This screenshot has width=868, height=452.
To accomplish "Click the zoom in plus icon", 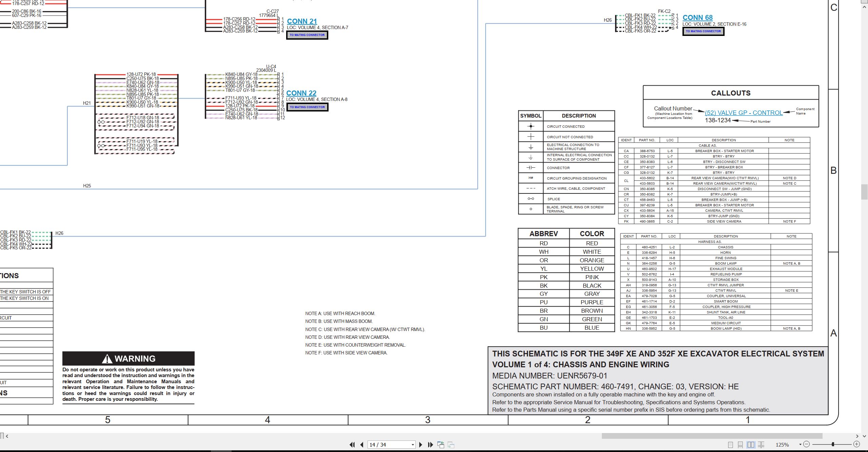I will pyautogui.click(x=856, y=444).
